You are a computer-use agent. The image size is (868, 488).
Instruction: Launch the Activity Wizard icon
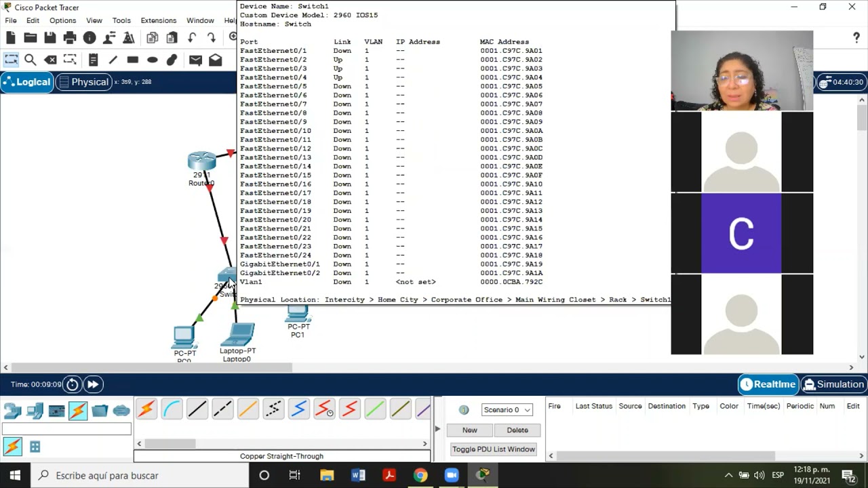click(x=128, y=37)
